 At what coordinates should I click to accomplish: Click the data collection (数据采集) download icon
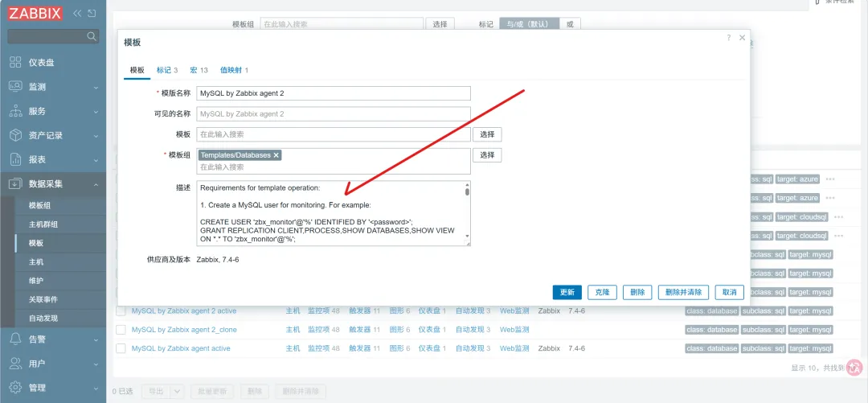point(15,184)
